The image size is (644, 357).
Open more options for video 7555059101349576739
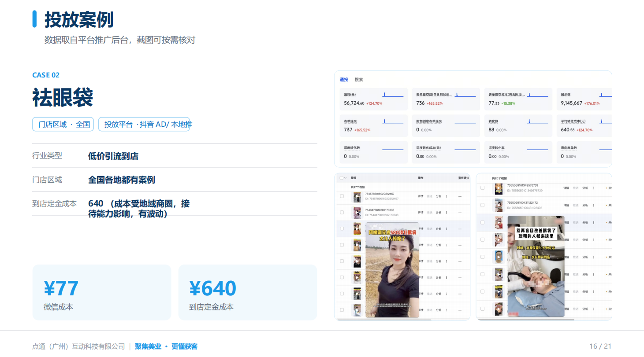(x=593, y=188)
